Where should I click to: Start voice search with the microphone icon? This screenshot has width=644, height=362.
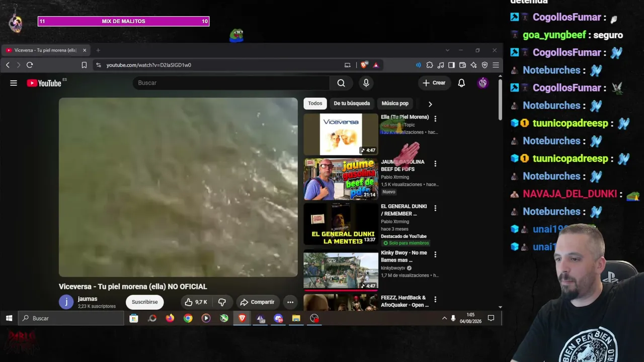click(x=366, y=83)
